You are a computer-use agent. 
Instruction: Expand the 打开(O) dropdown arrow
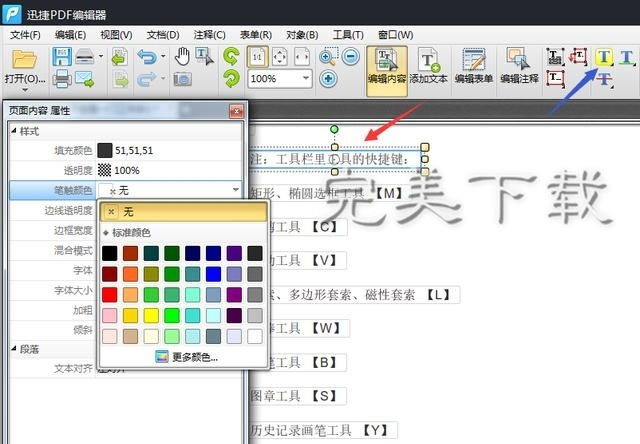tap(25, 90)
